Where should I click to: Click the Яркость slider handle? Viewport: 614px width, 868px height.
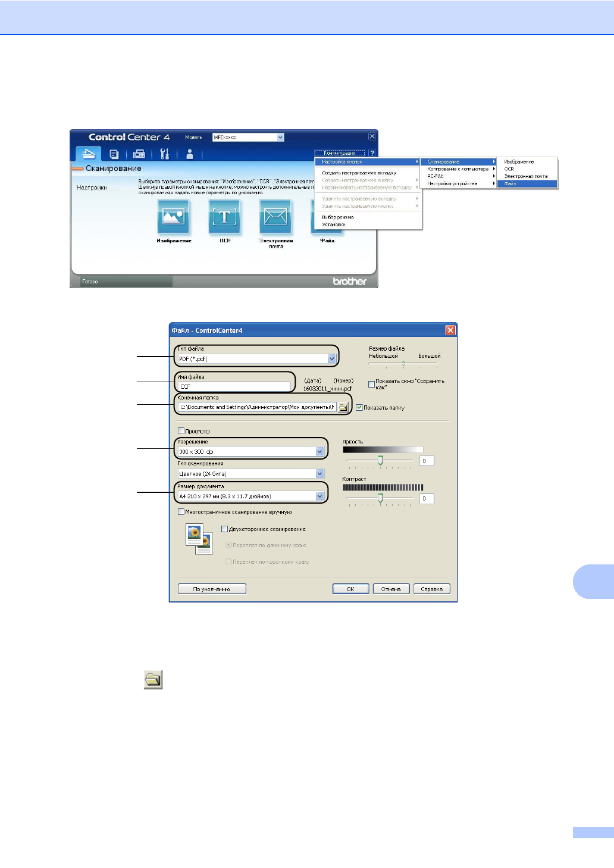380,460
